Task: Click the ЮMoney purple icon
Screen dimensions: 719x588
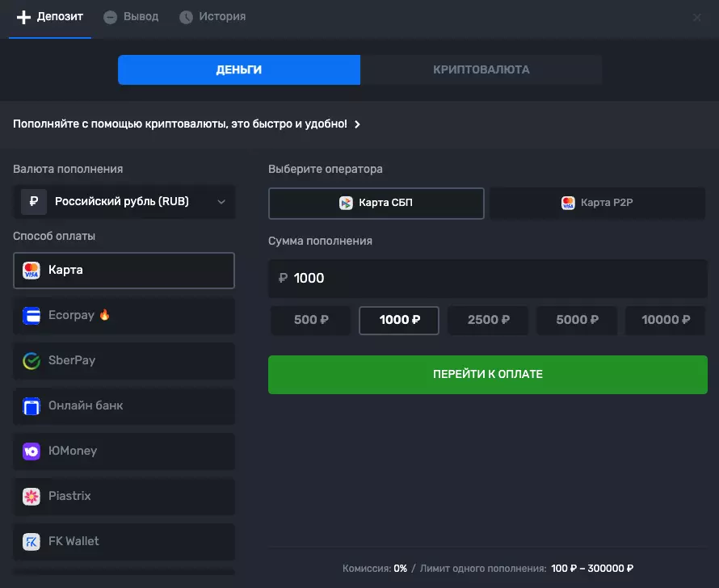Action: pyautogui.click(x=32, y=451)
